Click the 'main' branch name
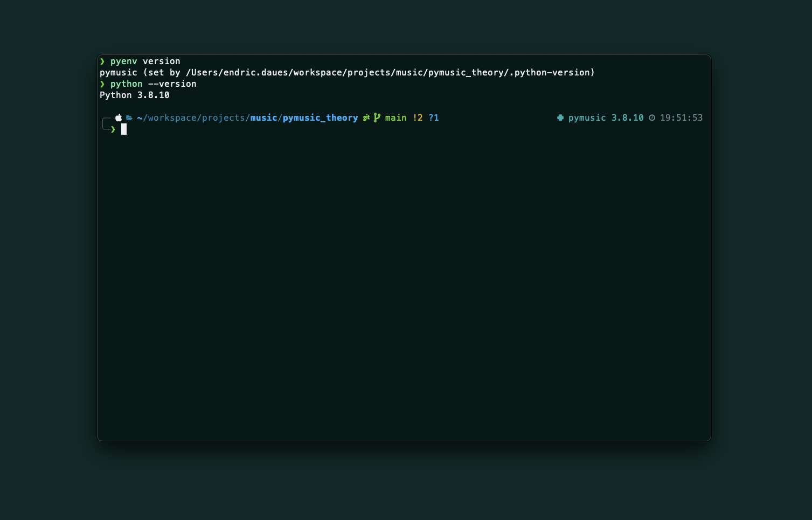Image resolution: width=812 pixels, height=520 pixels. 396,118
